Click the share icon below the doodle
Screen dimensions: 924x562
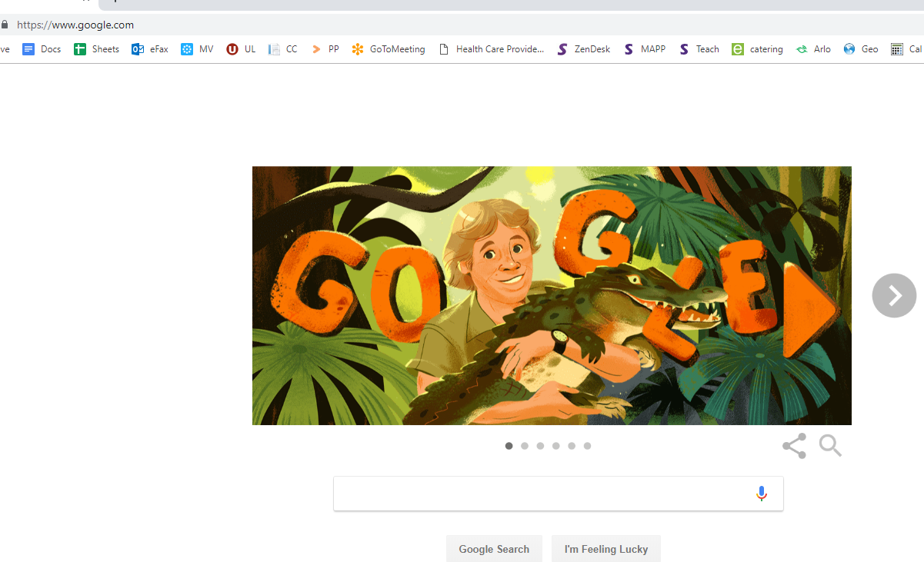click(x=794, y=446)
